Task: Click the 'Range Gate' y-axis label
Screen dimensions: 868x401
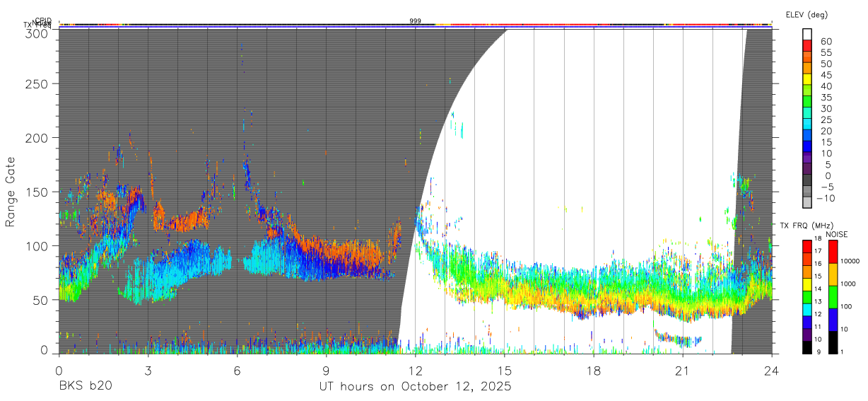Action: (x=11, y=191)
